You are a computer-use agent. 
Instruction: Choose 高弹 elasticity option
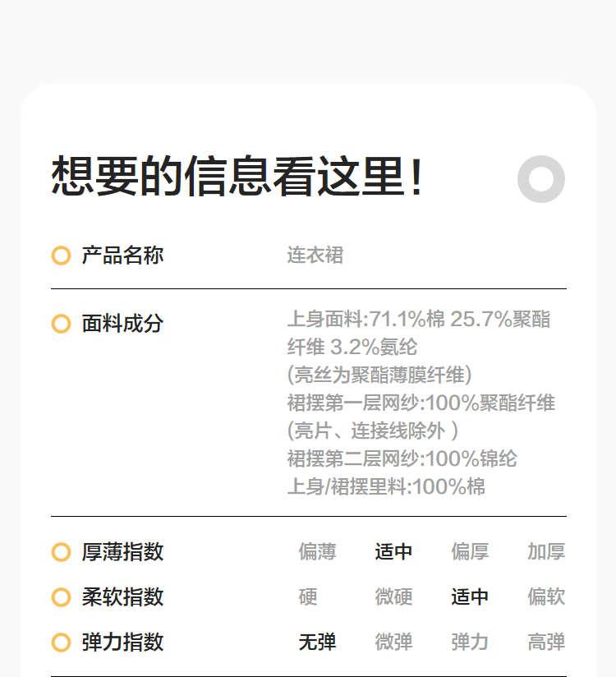546,642
